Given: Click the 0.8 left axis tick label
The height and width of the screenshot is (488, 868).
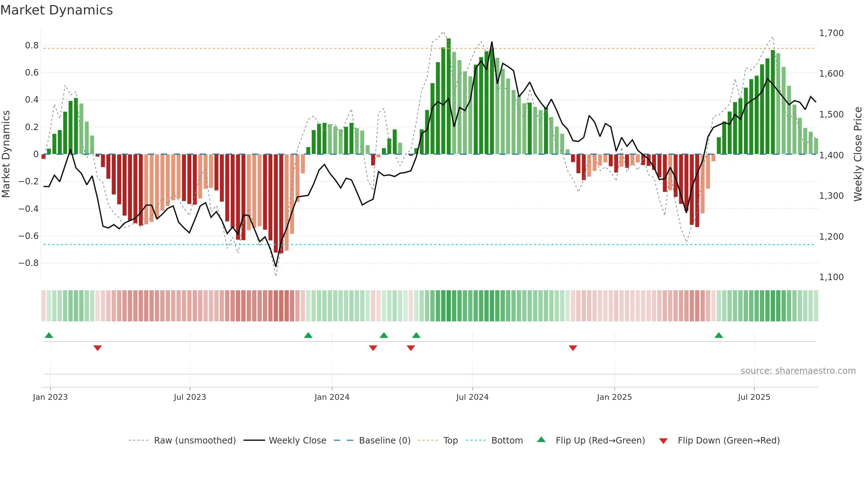Looking at the screenshot, I should pos(32,45).
